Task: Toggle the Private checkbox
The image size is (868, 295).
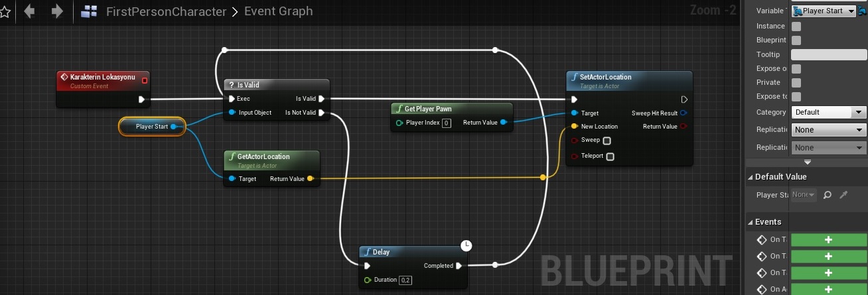Action: [796, 83]
